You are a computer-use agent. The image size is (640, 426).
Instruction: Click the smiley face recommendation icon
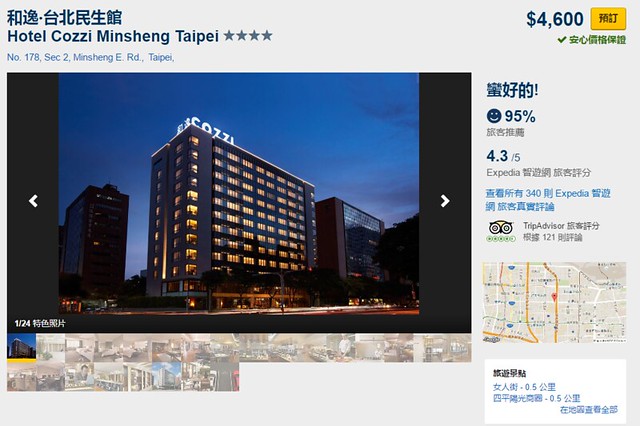coord(494,116)
